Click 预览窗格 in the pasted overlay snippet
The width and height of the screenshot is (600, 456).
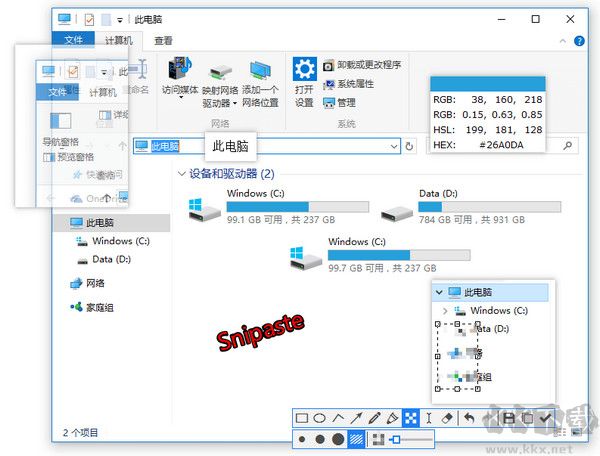69,157
